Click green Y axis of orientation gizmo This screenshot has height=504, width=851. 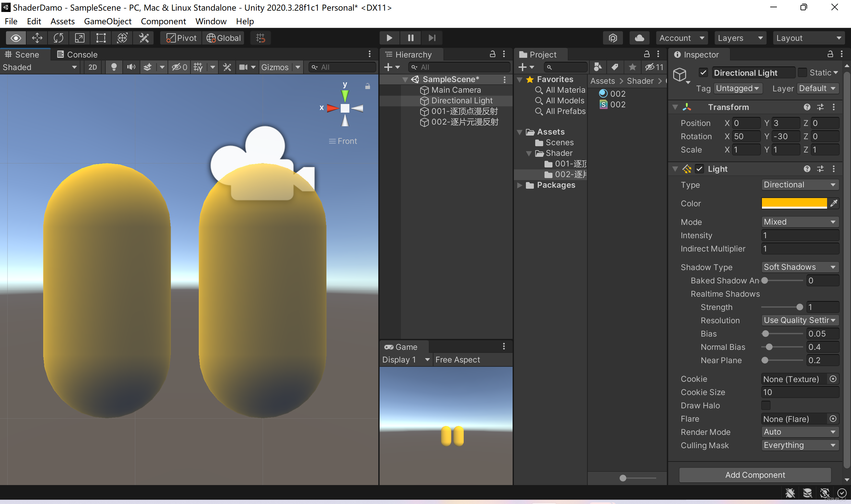pyautogui.click(x=345, y=95)
